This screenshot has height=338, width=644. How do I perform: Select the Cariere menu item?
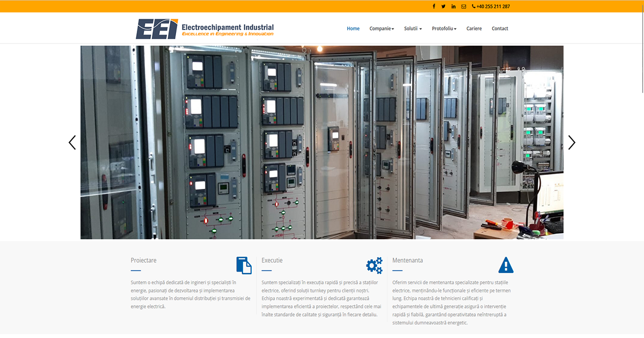474,28
